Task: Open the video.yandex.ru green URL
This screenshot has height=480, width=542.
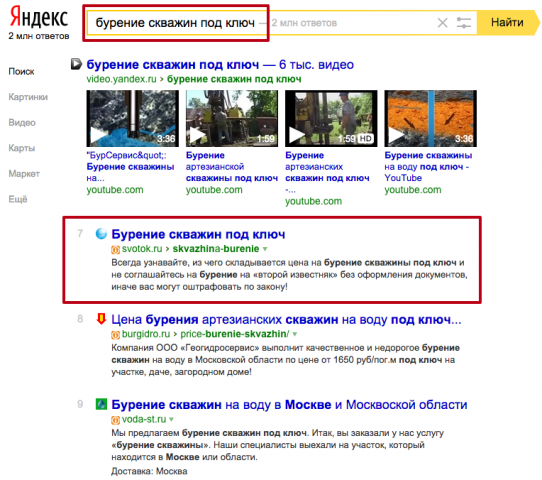Action: pyautogui.click(x=121, y=79)
